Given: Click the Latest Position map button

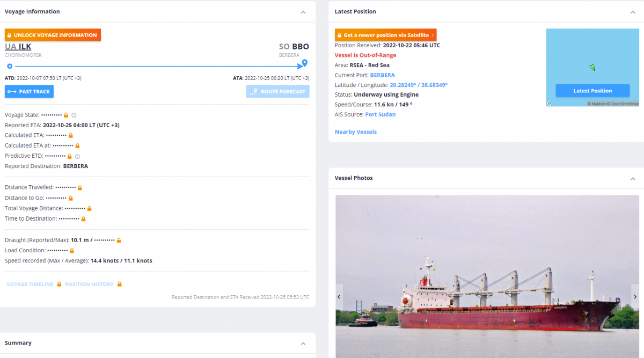Looking at the screenshot, I should tap(592, 91).
